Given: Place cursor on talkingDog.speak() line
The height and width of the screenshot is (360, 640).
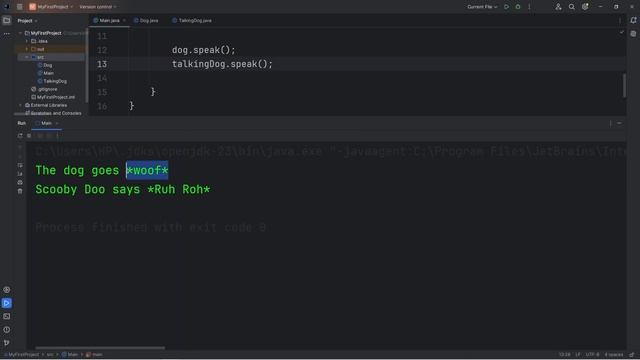Looking at the screenshot, I should tap(222, 64).
